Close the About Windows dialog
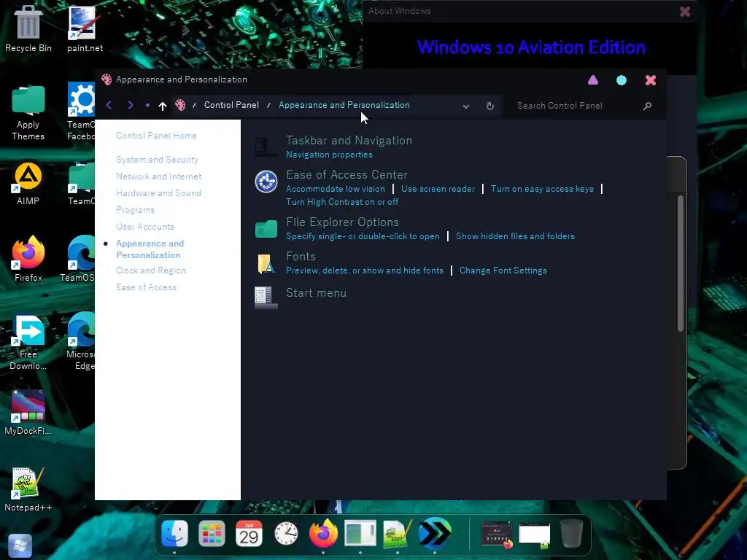The width and height of the screenshot is (747, 560). [684, 12]
